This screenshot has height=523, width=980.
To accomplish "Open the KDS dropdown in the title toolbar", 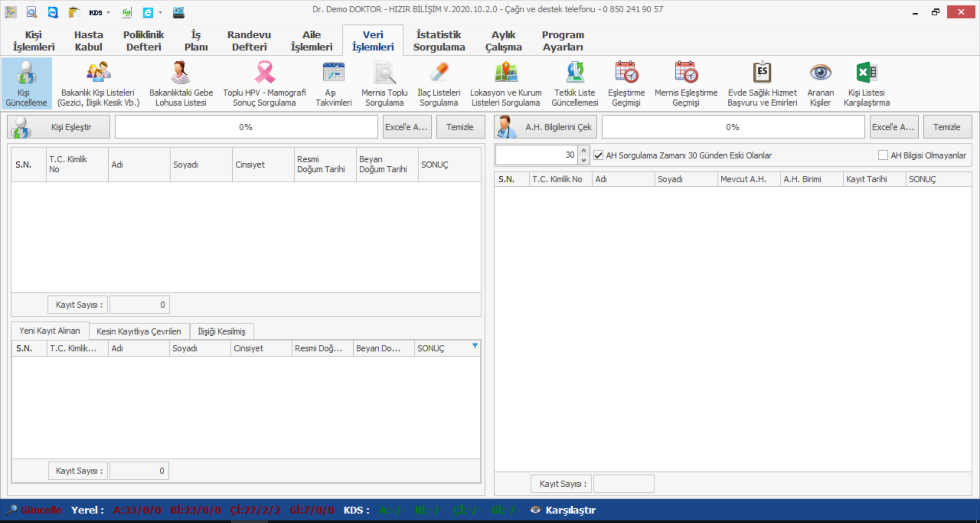I will point(99,12).
